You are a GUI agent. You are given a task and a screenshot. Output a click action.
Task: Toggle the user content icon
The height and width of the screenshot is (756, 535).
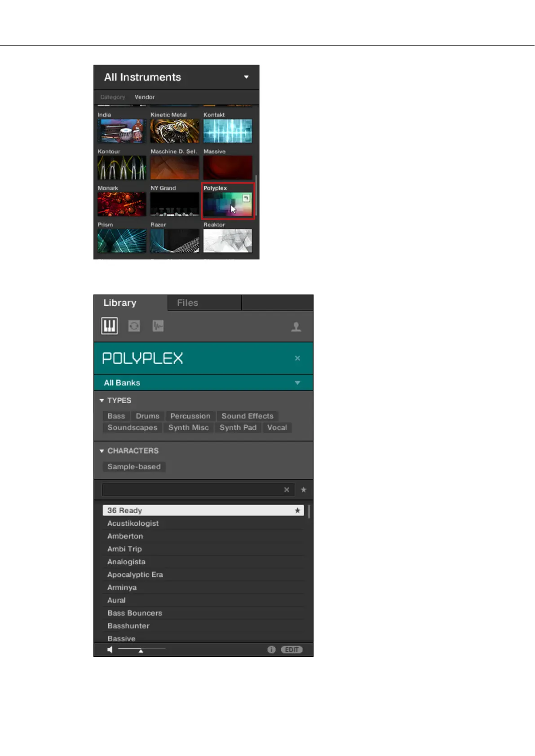pyautogui.click(x=296, y=327)
